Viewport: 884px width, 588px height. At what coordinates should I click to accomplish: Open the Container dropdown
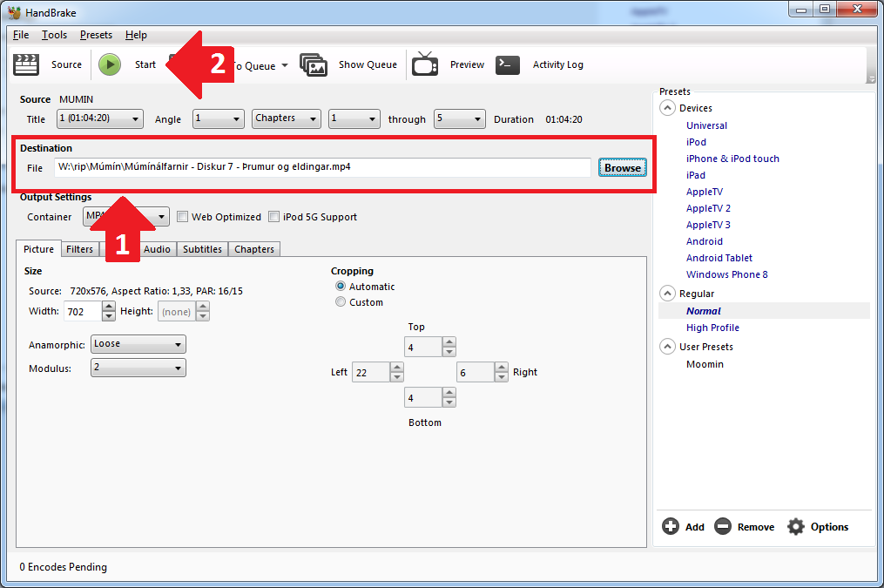(126, 217)
